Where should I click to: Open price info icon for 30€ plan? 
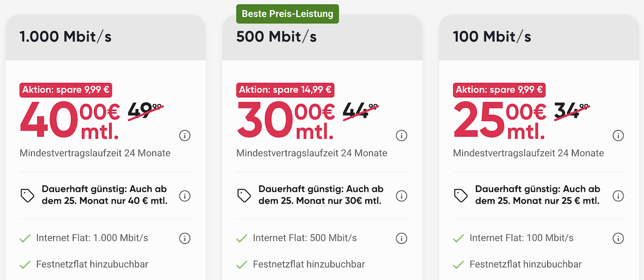401,135
